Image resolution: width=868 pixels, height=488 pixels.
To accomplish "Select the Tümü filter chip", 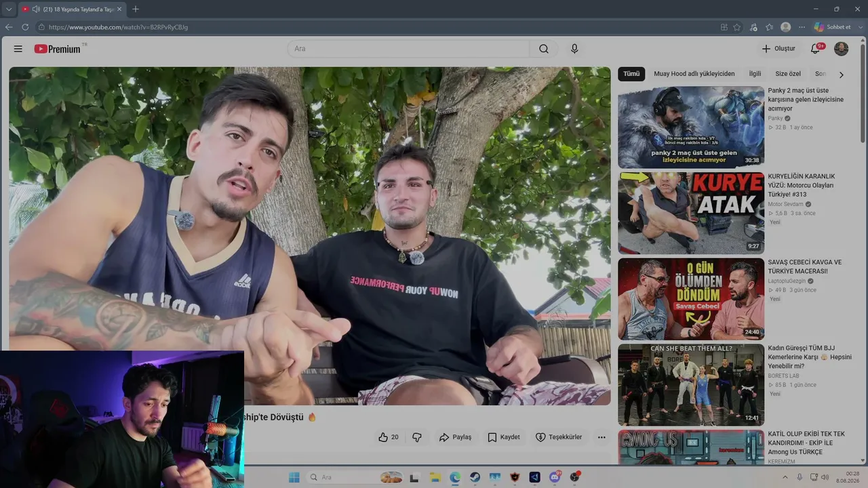I will click(x=631, y=74).
